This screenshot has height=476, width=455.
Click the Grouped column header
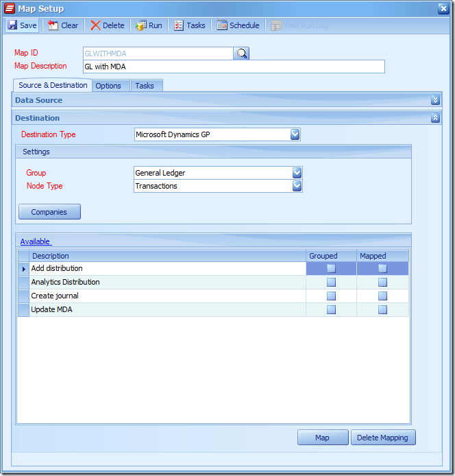(x=331, y=256)
